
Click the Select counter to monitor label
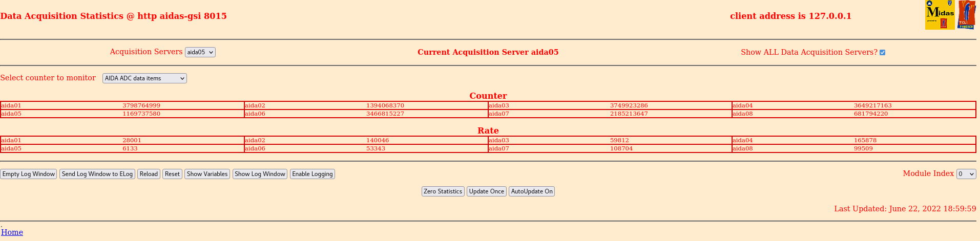pyautogui.click(x=48, y=78)
